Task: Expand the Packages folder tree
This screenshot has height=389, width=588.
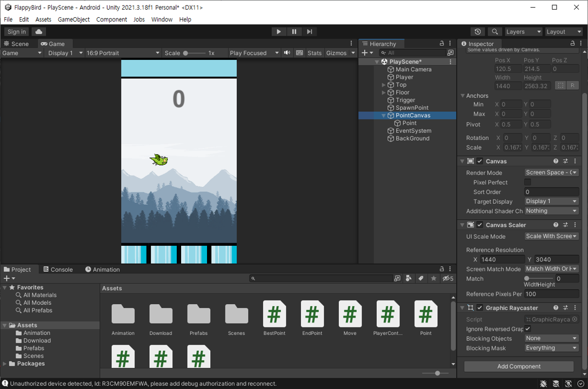Action: 4,364
